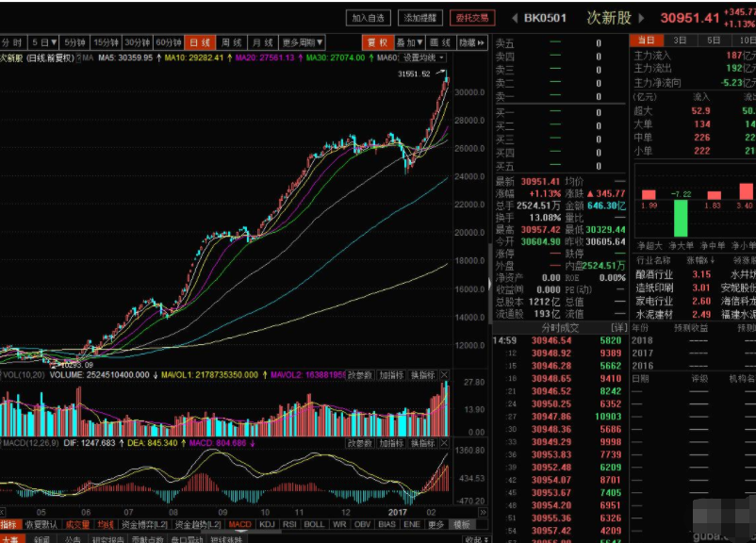The width and height of the screenshot is (756, 543).
Task: Click 委托交易 button
Action: (472, 18)
